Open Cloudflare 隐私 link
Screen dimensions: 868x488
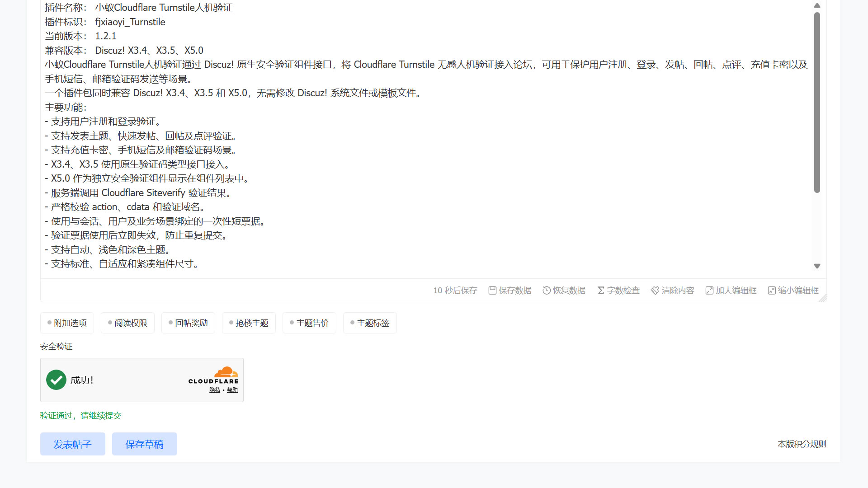215,390
